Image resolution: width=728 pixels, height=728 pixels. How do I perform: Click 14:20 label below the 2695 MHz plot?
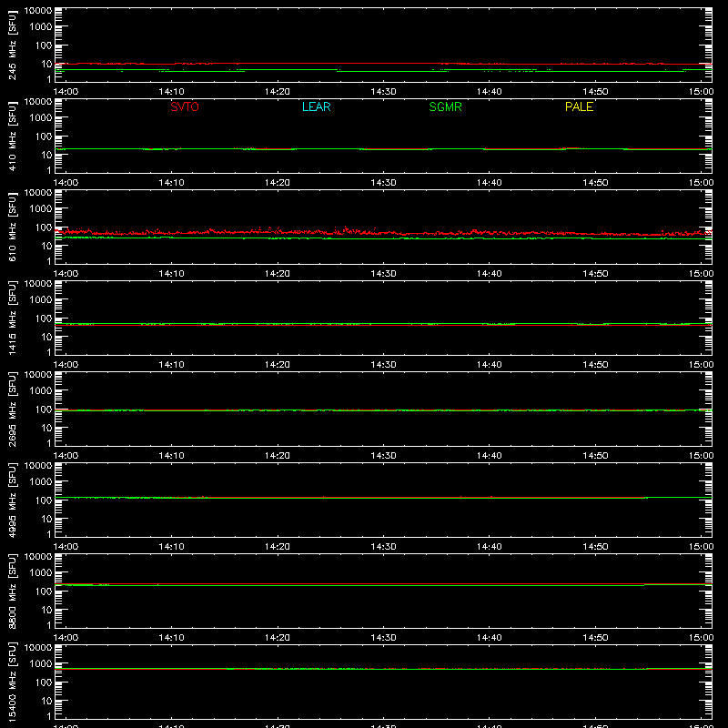click(278, 456)
